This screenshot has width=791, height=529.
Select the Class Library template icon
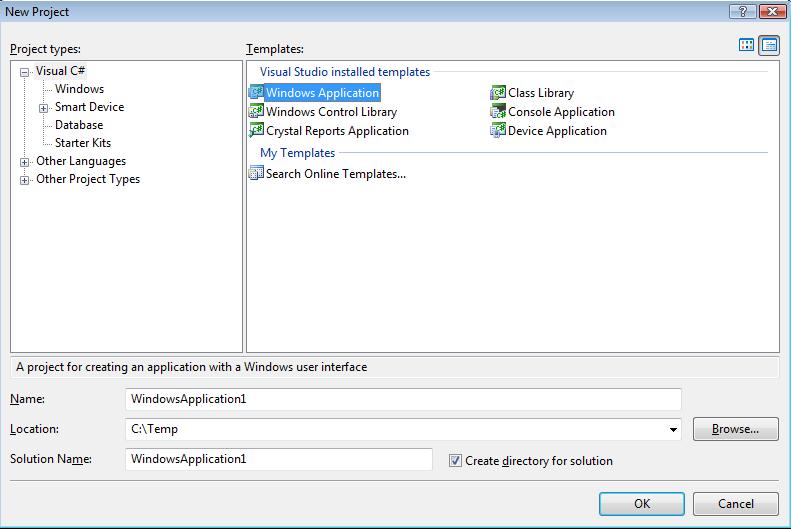pos(498,93)
